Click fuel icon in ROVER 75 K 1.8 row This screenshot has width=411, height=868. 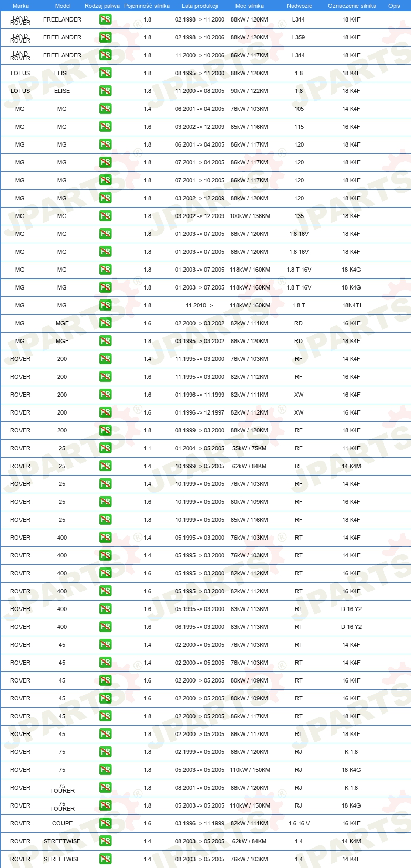(106, 752)
